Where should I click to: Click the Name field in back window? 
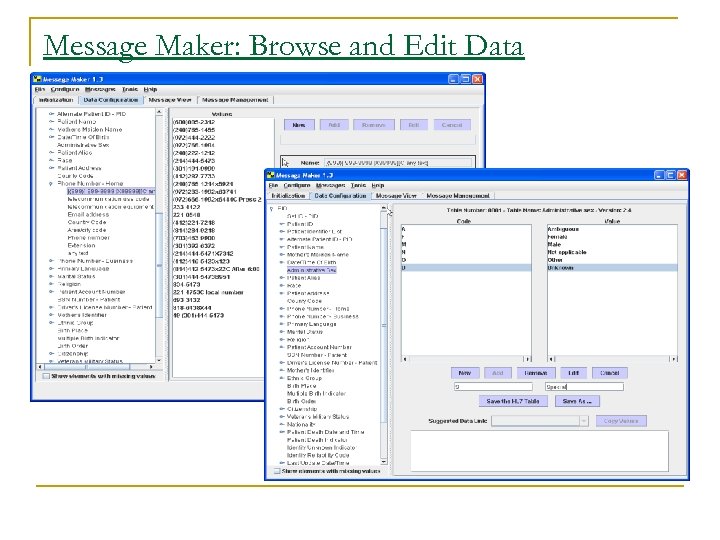(x=398, y=163)
